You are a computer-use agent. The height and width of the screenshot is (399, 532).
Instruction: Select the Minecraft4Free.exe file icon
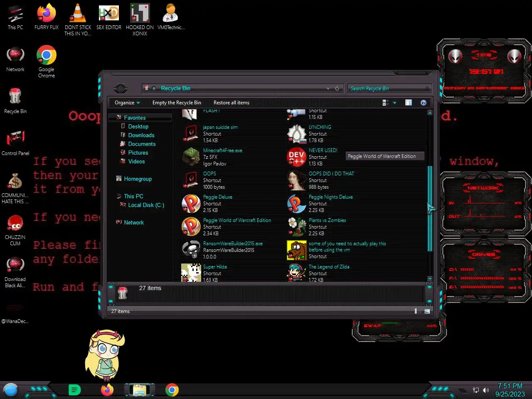point(191,157)
